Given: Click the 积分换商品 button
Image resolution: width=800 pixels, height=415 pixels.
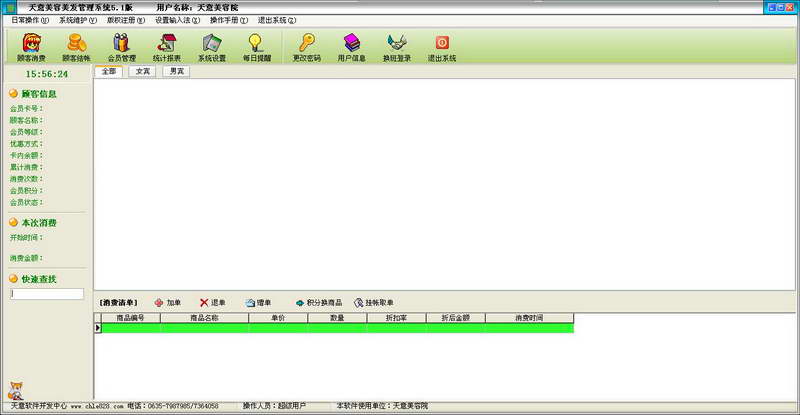Looking at the screenshot, I should (319, 303).
